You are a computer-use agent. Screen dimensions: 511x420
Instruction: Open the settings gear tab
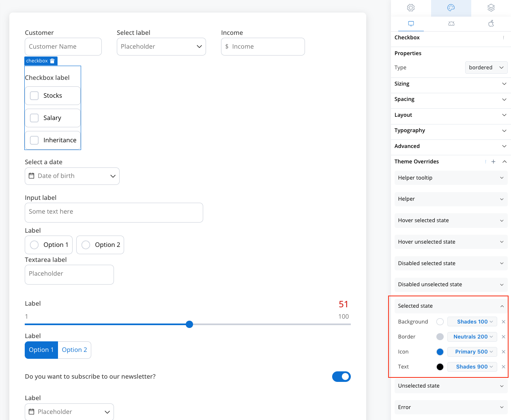411,8
